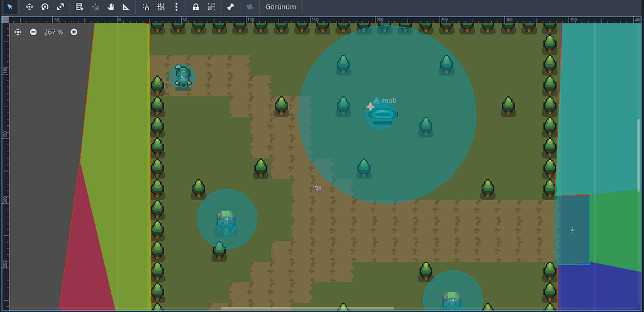Click the 267 % zoom level

click(53, 32)
